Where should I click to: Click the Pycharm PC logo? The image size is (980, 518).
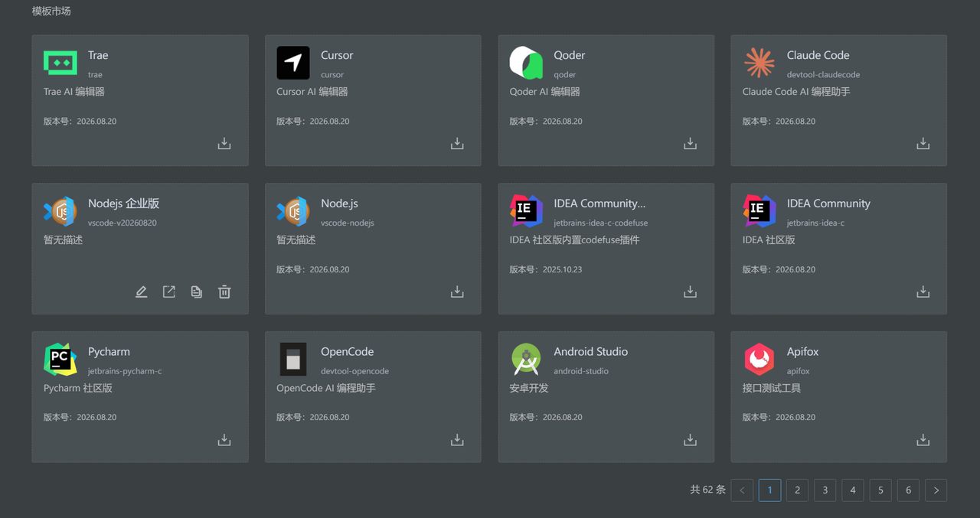coord(60,360)
